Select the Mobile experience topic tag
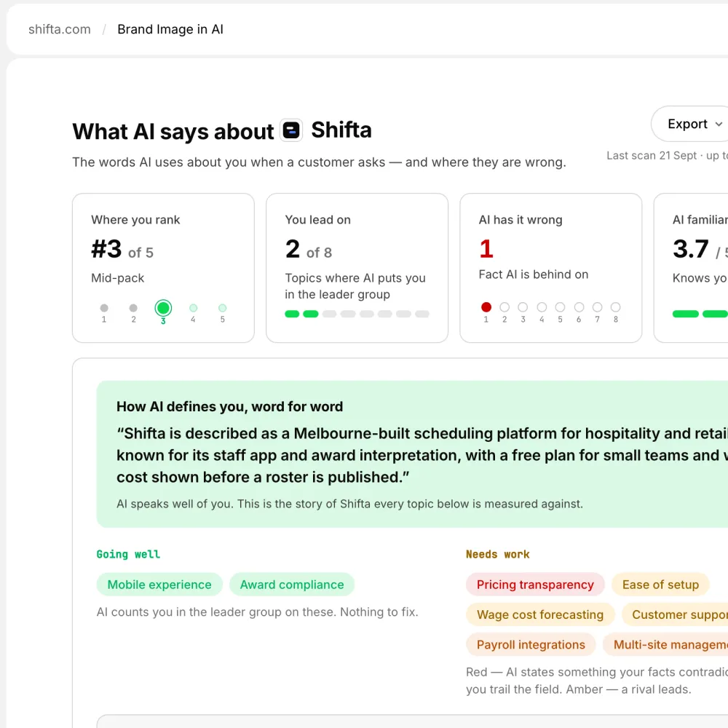The width and height of the screenshot is (728, 728). (x=159, y=585)
